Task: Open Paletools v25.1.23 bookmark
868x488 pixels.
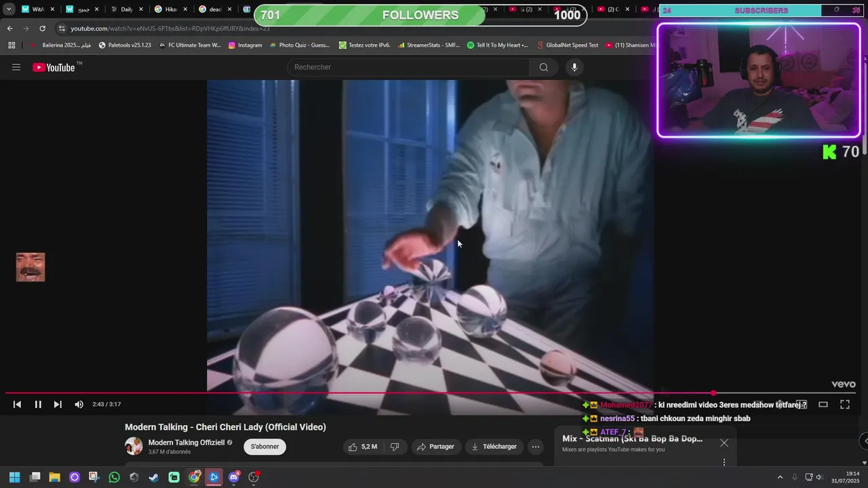Action: coord(125,45)
